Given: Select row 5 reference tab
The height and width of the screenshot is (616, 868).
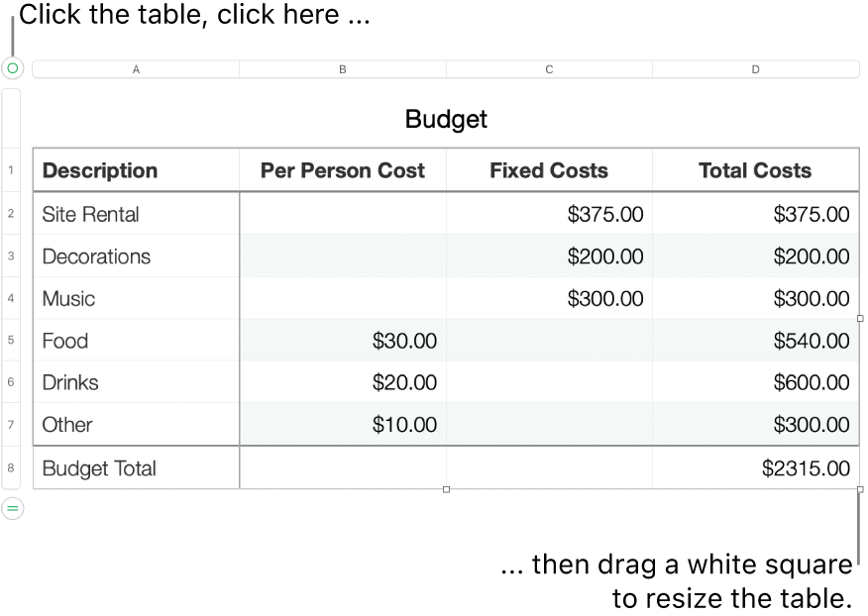Looking at the screenshot, I should click(9, 340).
